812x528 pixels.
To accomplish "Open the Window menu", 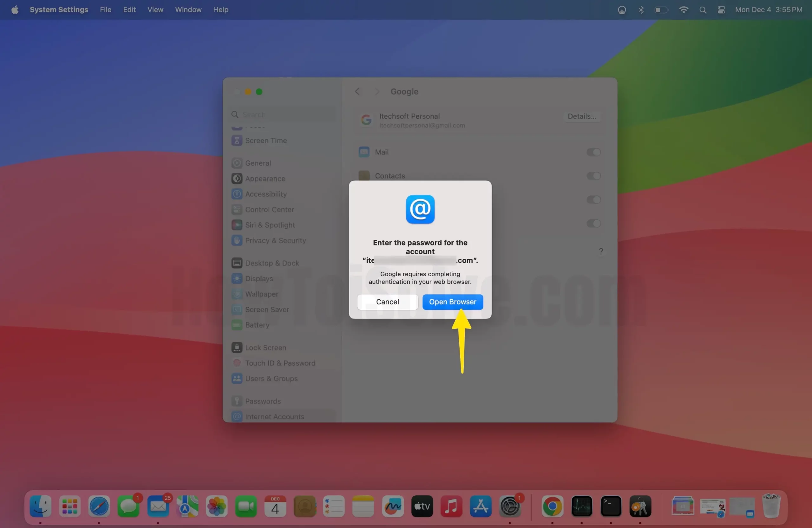I will pyautogui.click(x=188, y=10).
